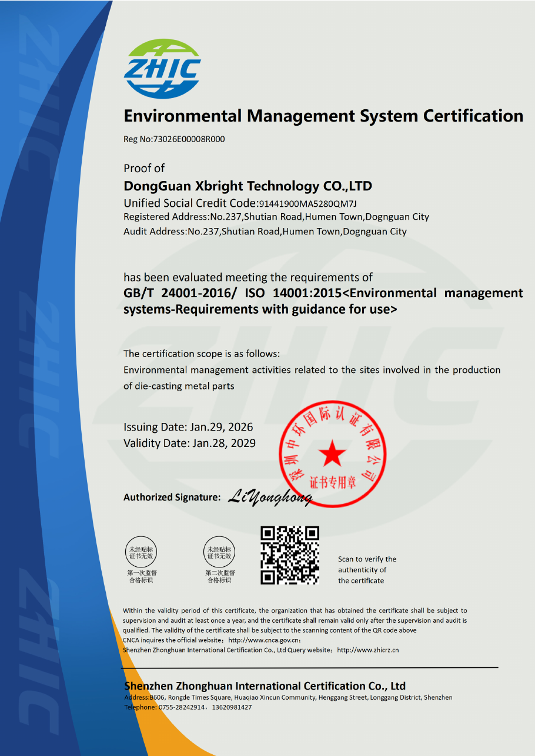
Task: Select company name DongGuan Xbright Technology CO.,LTD
Action: 248,186
